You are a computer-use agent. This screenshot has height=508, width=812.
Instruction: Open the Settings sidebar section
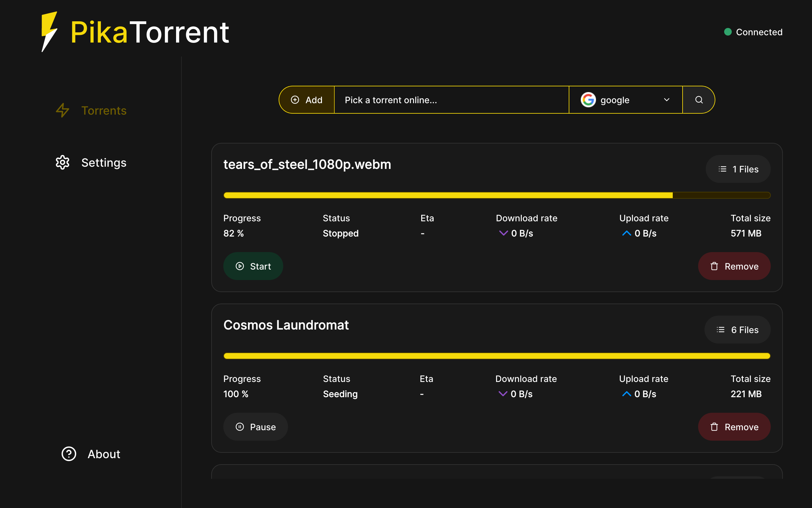click(x=91, y=163)
